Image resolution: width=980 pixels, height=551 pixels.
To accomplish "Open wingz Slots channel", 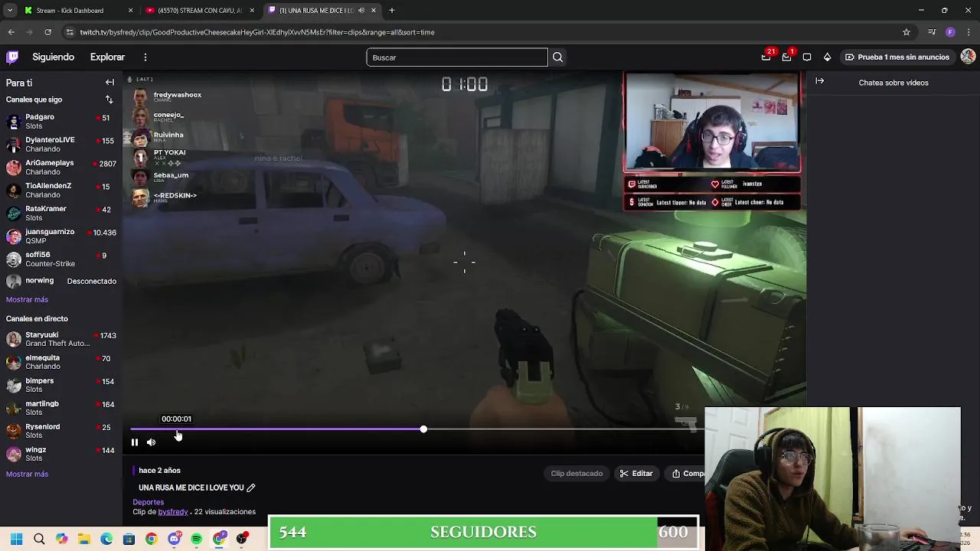I will click(x=61, y=454).
